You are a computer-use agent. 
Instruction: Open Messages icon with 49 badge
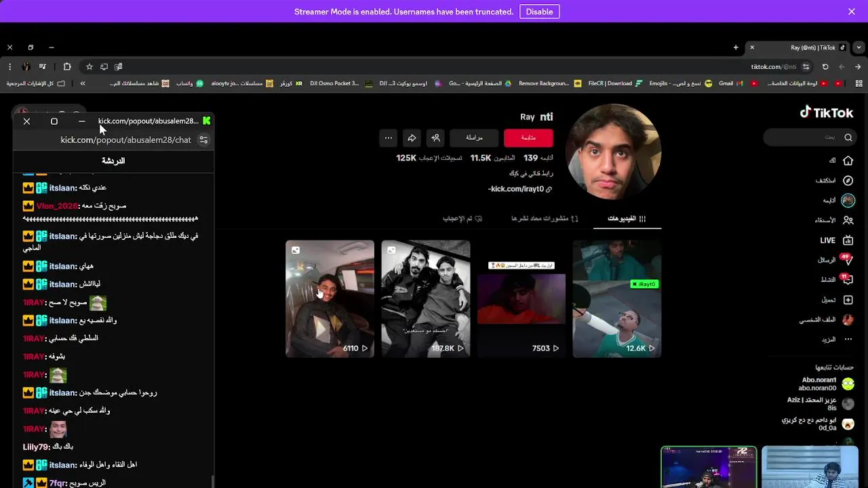coord(847,260)
